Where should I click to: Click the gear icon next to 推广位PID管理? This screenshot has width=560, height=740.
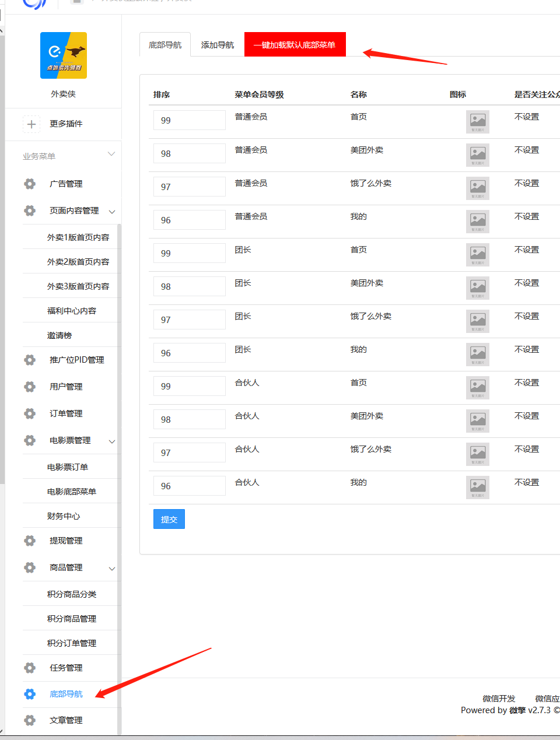coord(30,360)
